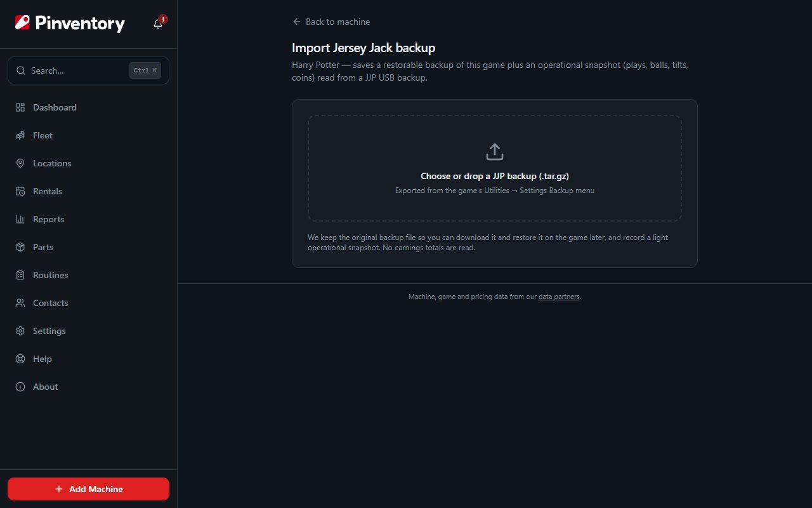Click the Settings gear icon
Screen dimensions: 812x508
pyautogui.click(x=20, y=331)
